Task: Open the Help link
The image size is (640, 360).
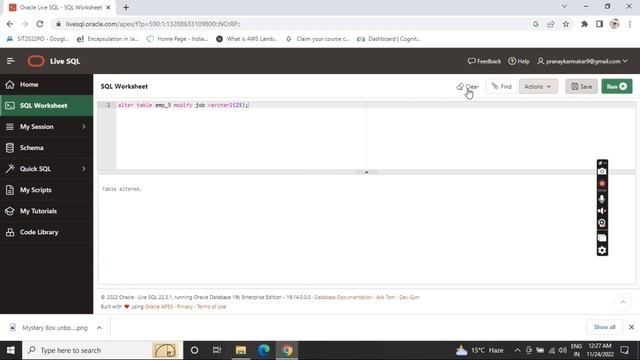Action: [x=519, y=61]
